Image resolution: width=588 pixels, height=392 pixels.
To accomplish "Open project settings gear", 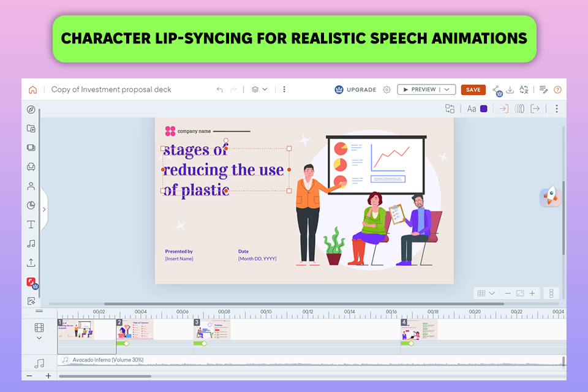I will (386, 89).
